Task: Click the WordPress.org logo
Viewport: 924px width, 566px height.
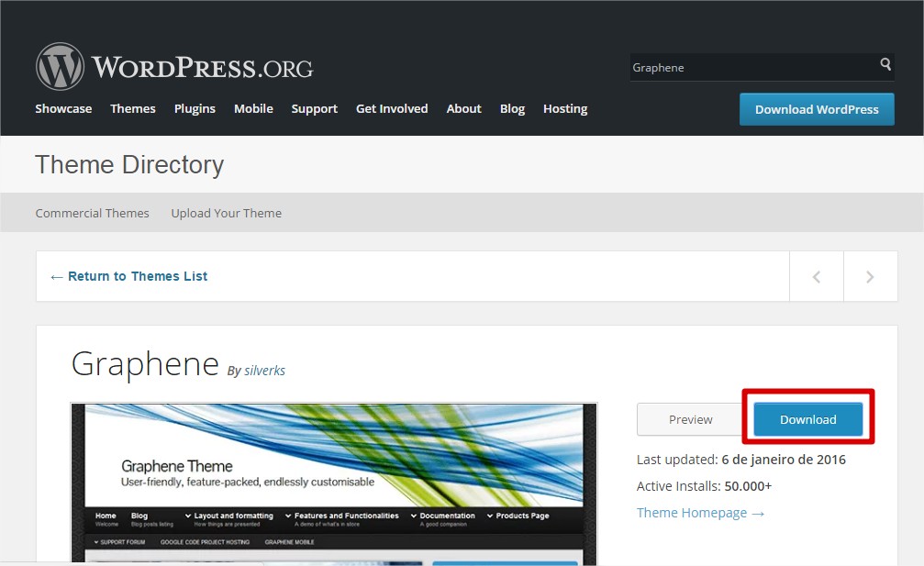Action: tap(174, 67)
